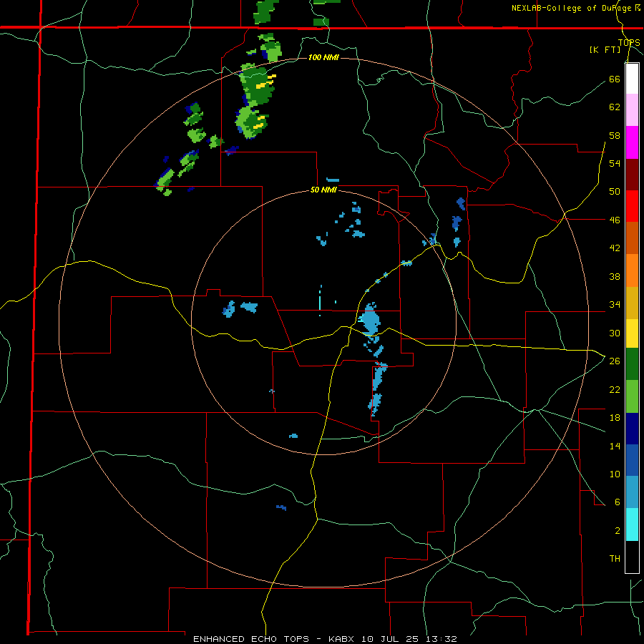Screen dimensions: 644x644
Task: Pick the bright orange legend swatch above gold
Action: point(632,270)
